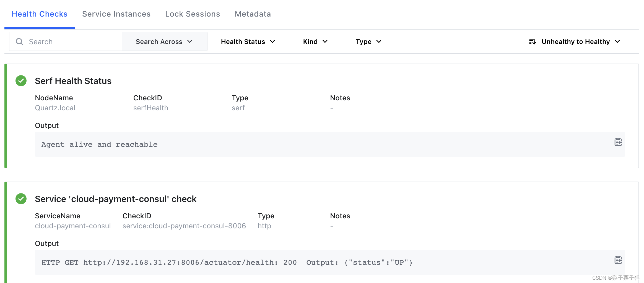
Task: Open the Kind filter dropdown
Action: (315, 42)
